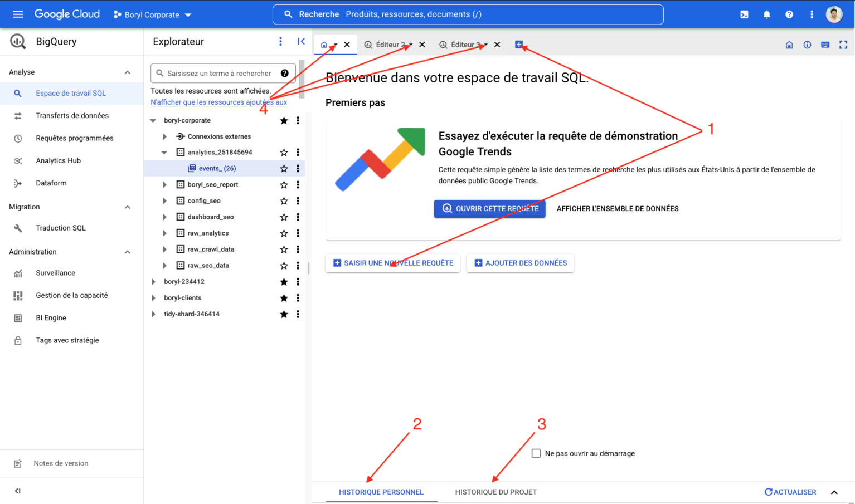Open 'N'afficher que les ressources ajoutées aux' link

pos(218,102)
